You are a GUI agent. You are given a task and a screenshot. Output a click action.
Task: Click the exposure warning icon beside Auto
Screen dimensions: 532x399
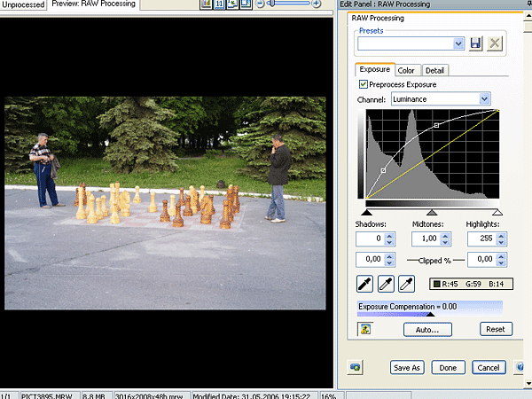364,329
